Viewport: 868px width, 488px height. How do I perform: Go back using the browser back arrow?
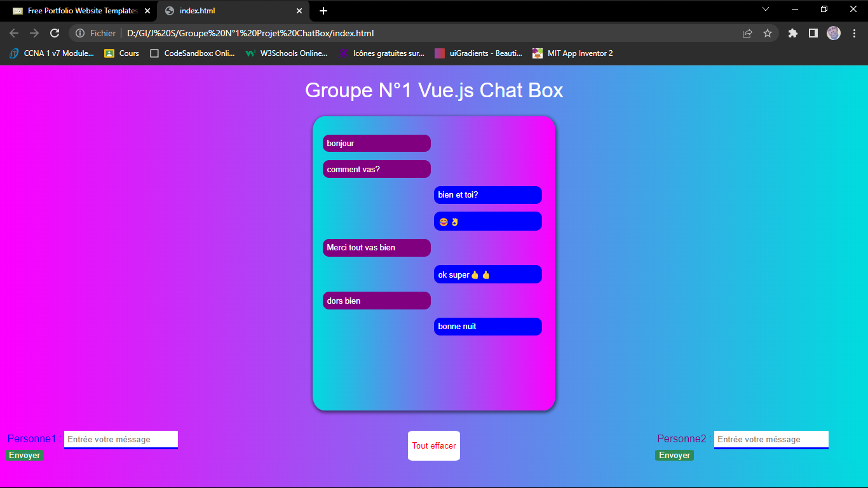(x=14, y=33)
